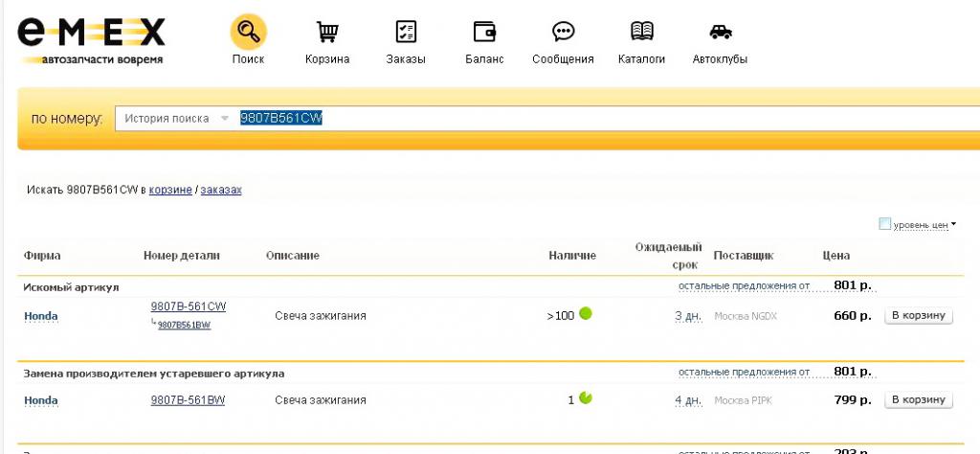Click Корзина menu label
980x454 pixels.
[327, 59]
